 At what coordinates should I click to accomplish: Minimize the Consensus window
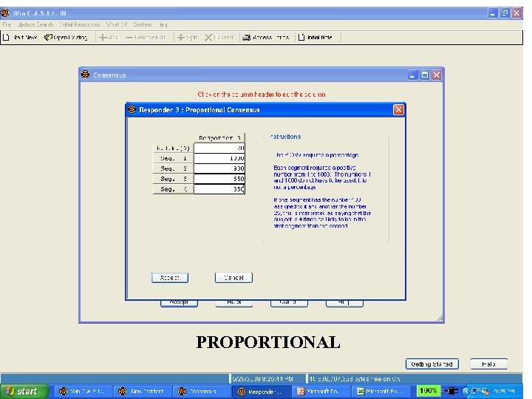tap(412, 75)
